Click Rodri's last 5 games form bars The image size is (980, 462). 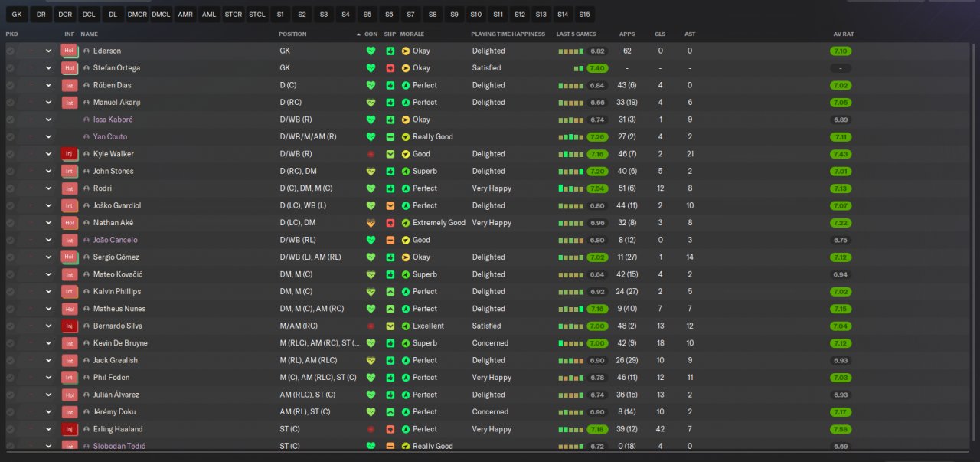point(571,188)
